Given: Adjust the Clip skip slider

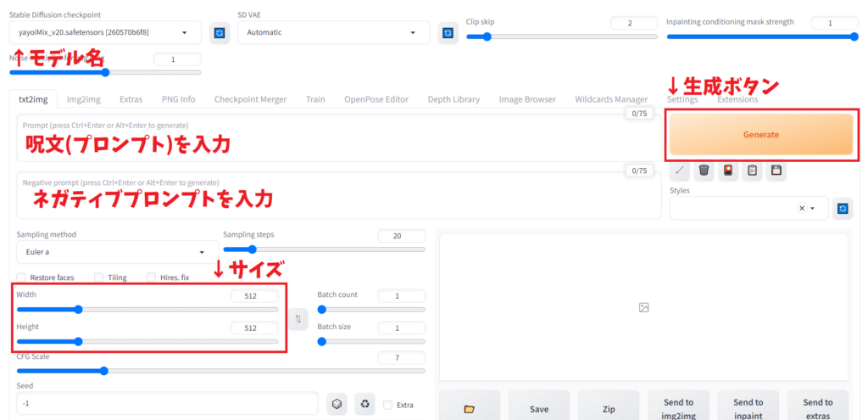Looking at the screenshot, I should point(562,37).
